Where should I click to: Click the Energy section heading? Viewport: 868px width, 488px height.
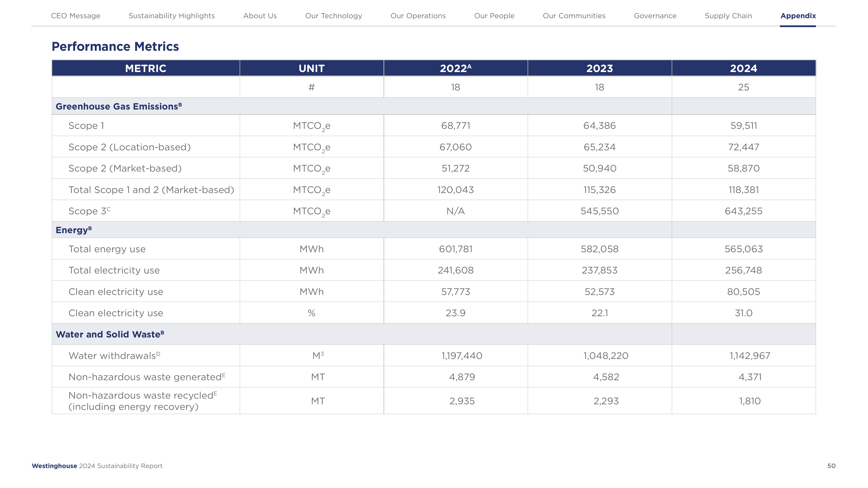click(x=74, y=230)
